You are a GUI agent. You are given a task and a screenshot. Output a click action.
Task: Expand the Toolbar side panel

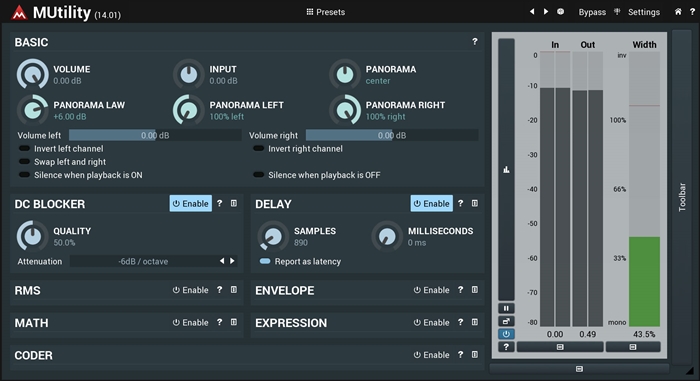pos(682,197)
